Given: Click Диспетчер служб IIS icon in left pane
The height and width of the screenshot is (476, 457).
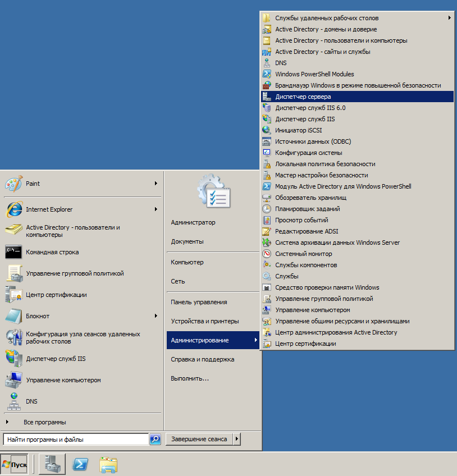Looking at the screenshot, I should [13, 359].
